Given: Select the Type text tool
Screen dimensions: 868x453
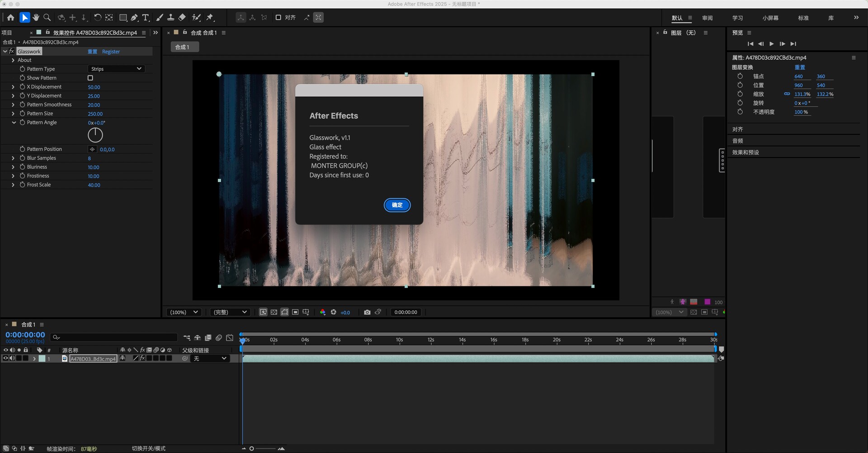Looking at the screenshot, I should [x=146, y=18].
